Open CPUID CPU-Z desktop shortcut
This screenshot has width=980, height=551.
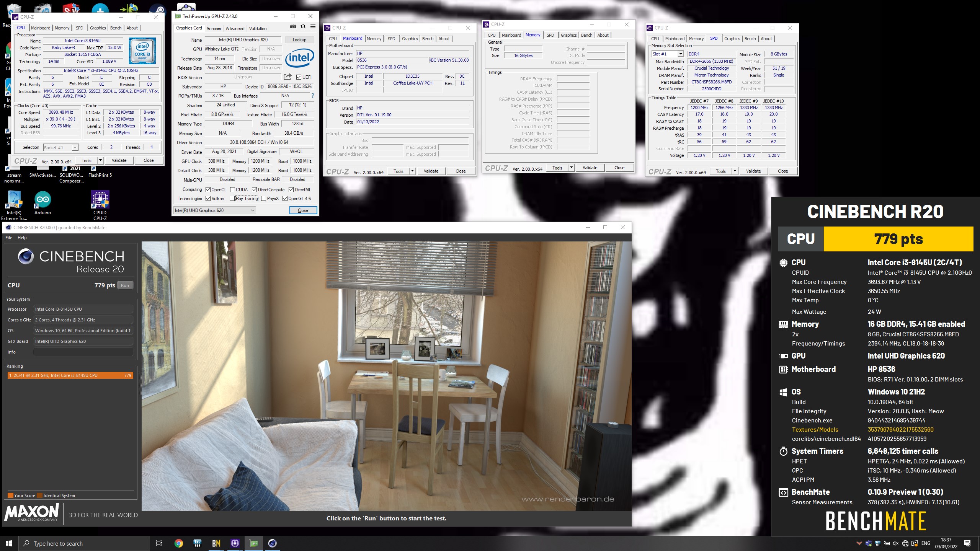click(100, 206)
